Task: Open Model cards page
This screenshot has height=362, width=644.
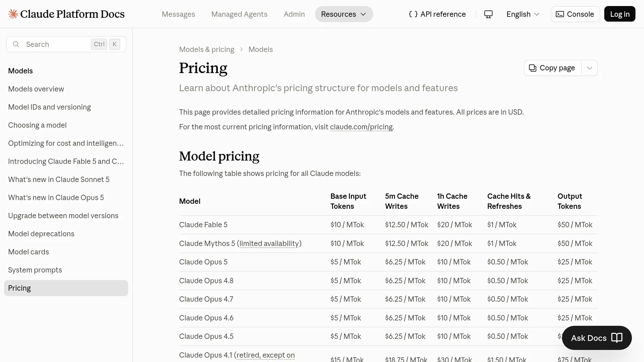Action: point(29,252)
